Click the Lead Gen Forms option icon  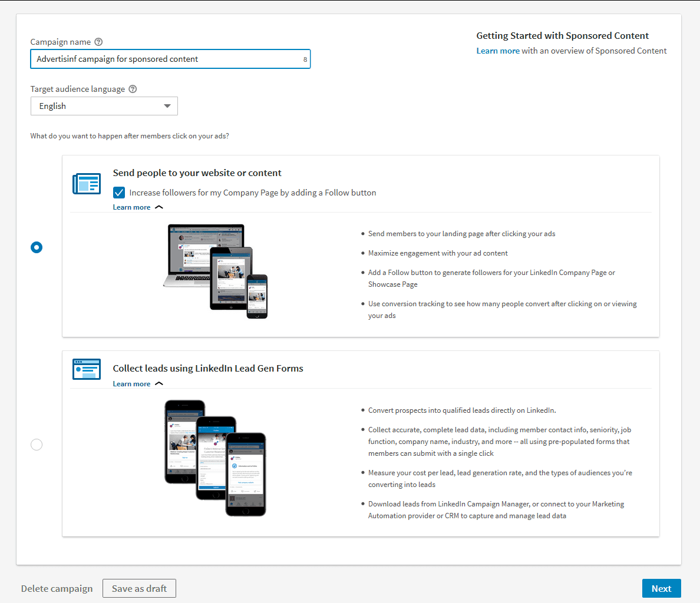(87, 369)
